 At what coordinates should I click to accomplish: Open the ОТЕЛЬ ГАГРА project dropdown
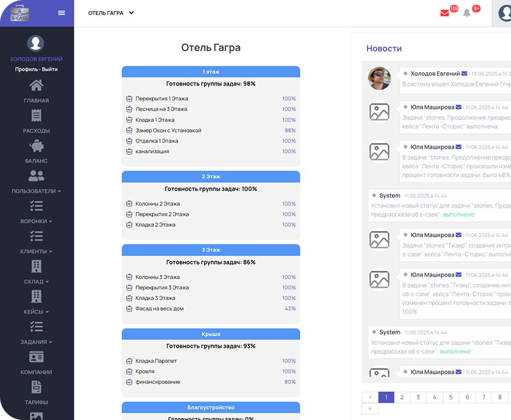pos(111,13)
